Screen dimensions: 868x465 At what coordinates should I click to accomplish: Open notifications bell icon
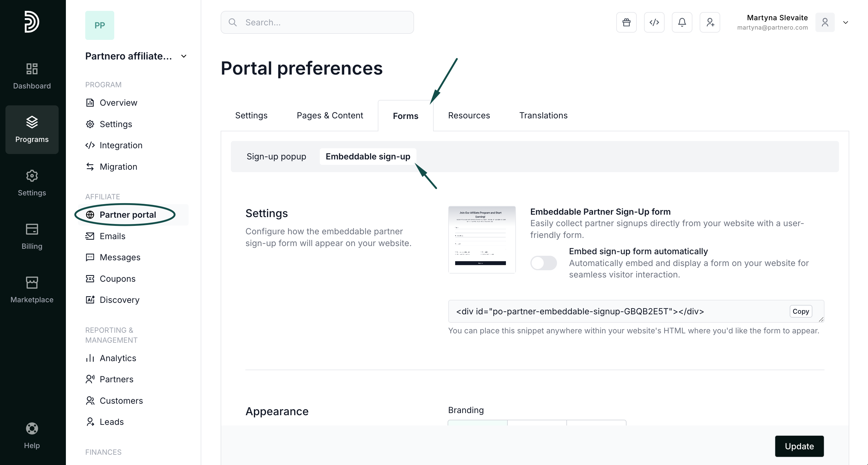click(682, 22)
